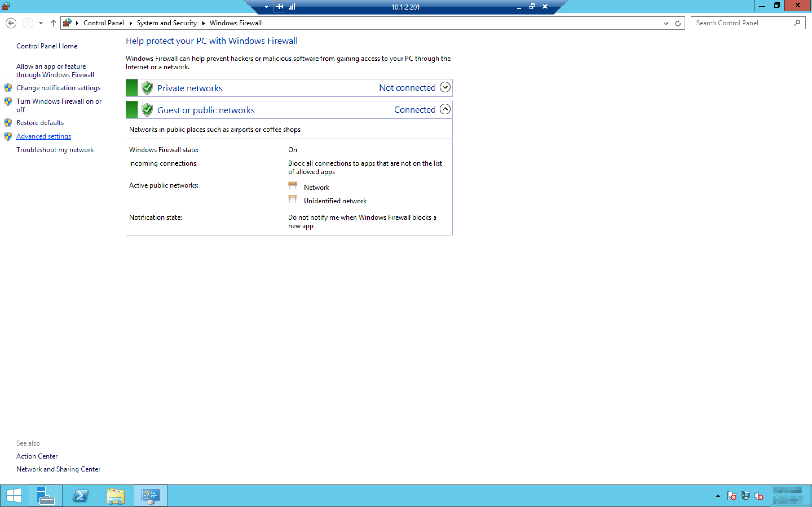
Task: Open File Explorer from taskbar
Action: pyautogui.click(x=115, y=496)
